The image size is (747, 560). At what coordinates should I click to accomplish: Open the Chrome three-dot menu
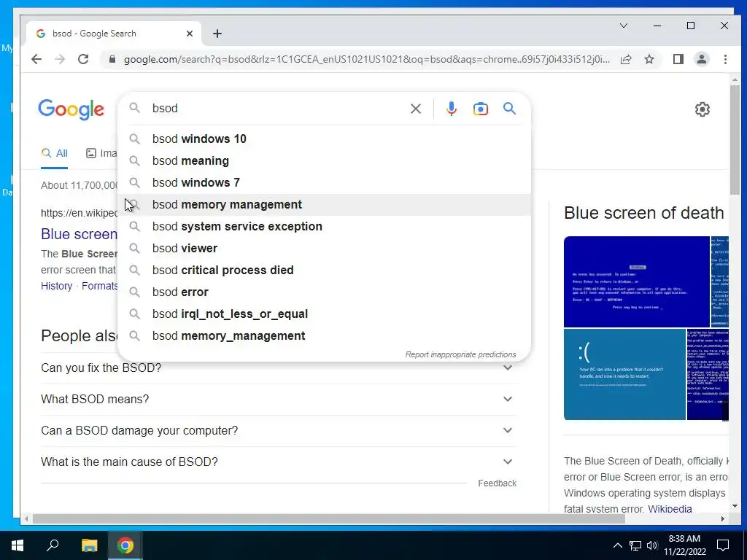(x=725, y=59)
